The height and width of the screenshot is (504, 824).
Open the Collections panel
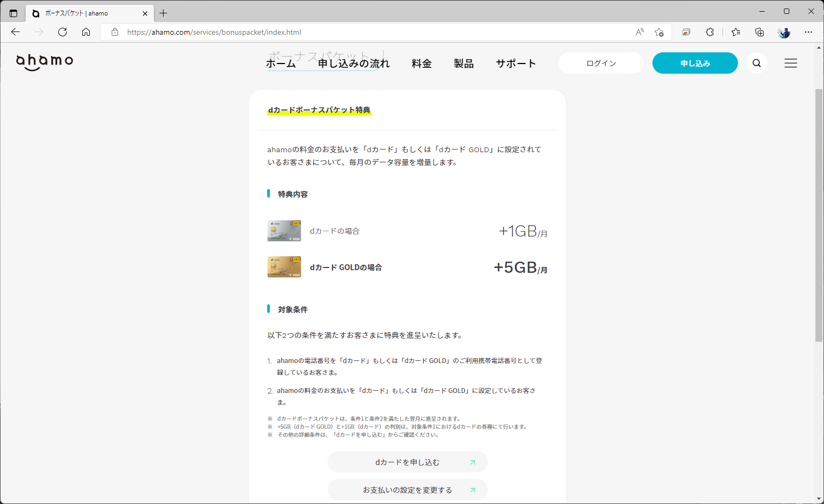coord(759,32)
